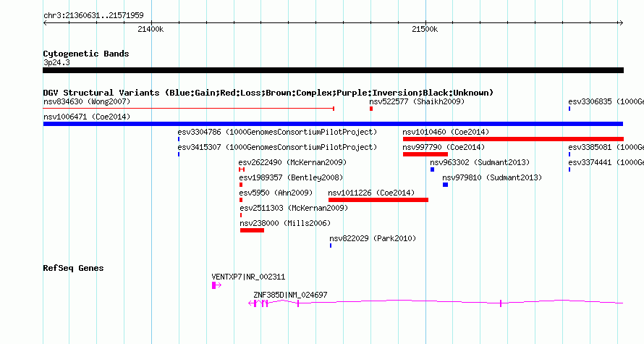Click the esv2622490 (McKernan2009) label
This screenshot has height=344, width=644.
tap(292, 162)
